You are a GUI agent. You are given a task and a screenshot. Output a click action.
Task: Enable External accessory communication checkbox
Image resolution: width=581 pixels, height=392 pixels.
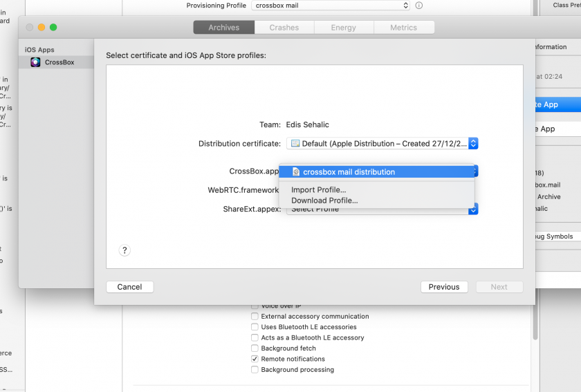coord(255,316)
